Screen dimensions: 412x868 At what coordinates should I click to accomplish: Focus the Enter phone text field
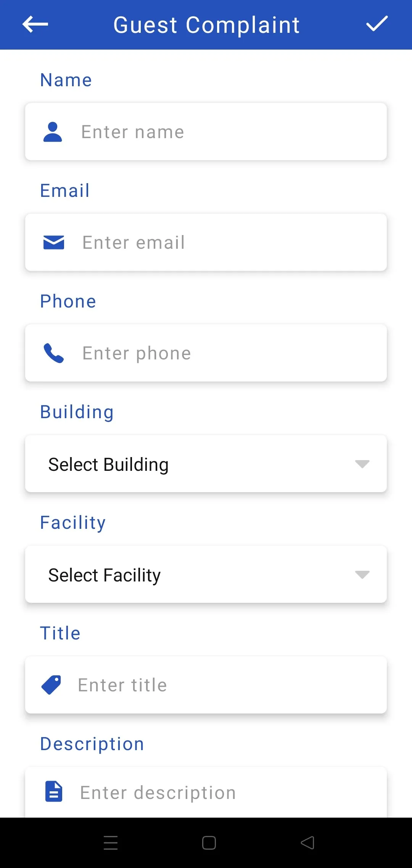(x=206, y=353)
